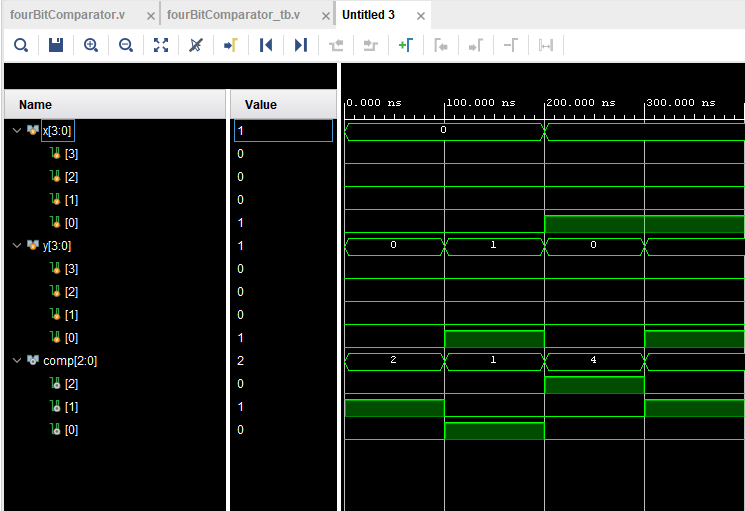Click the Search icon in waveform toolbar
The width and height of the screenshot is (745, 511).
coord(21,45)
